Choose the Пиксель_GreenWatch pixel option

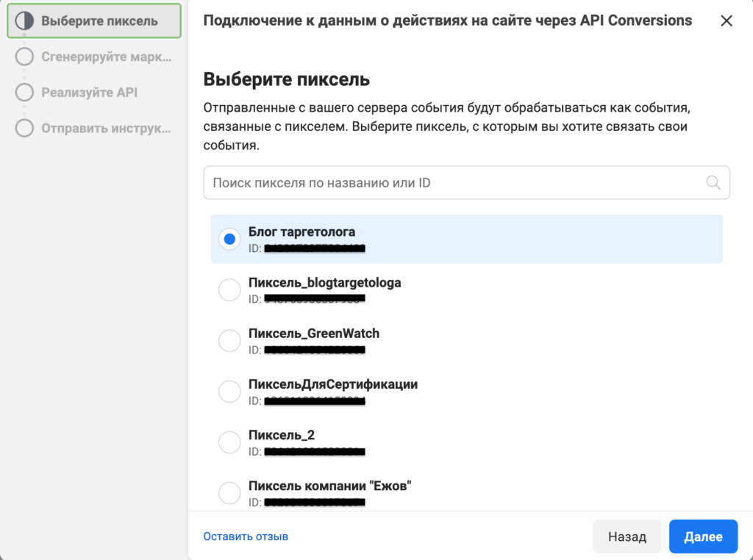pyautogui.click(x=229, y=341)
